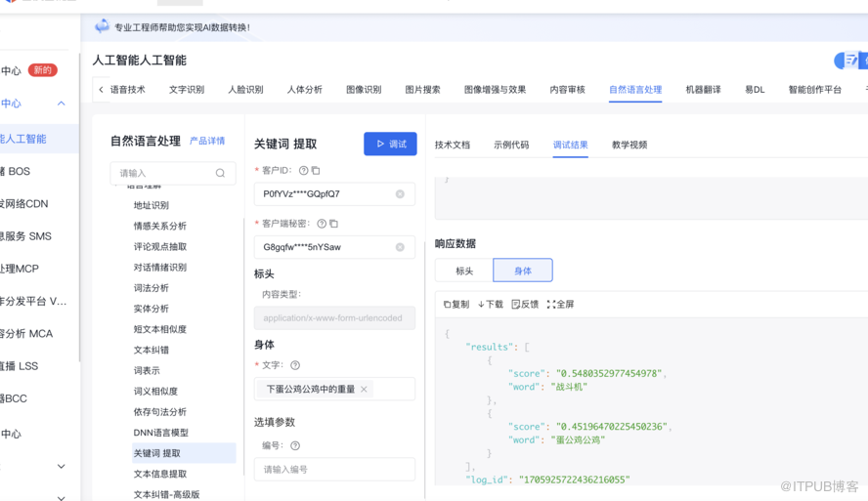Remove the 下蛋公鸡公鸡中的重量 text tag

[364, 389]
